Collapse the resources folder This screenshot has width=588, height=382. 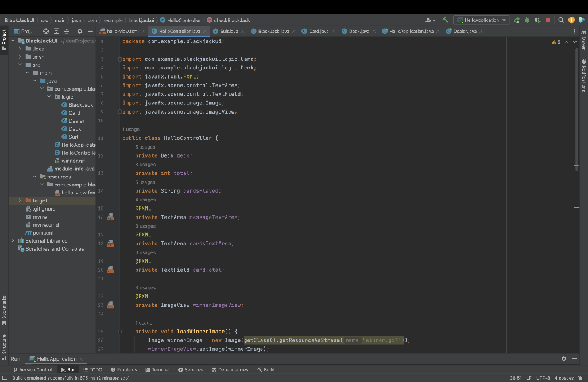tap(34, 177)
